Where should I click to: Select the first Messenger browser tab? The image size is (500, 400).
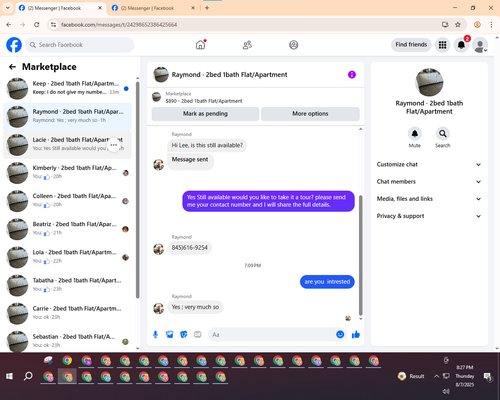[x=60, y=8]
